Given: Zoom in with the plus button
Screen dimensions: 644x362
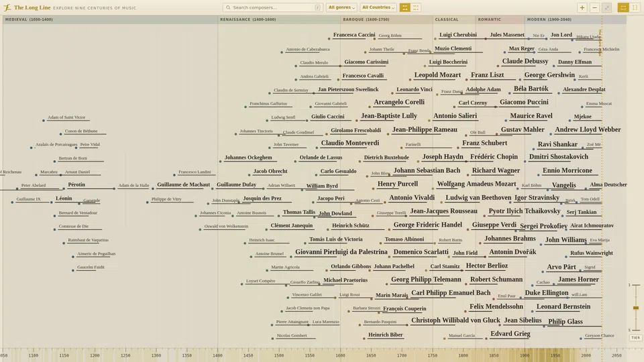Looking at the screenshot, I should [582, 7].
